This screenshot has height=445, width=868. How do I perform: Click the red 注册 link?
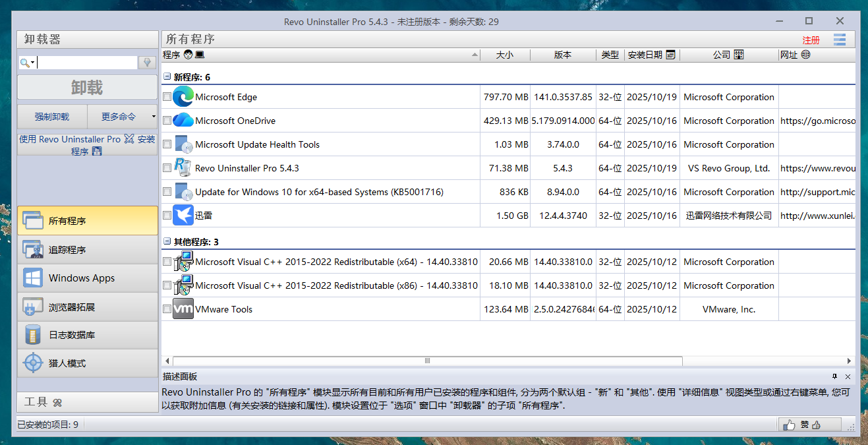(x=811, y=40)
